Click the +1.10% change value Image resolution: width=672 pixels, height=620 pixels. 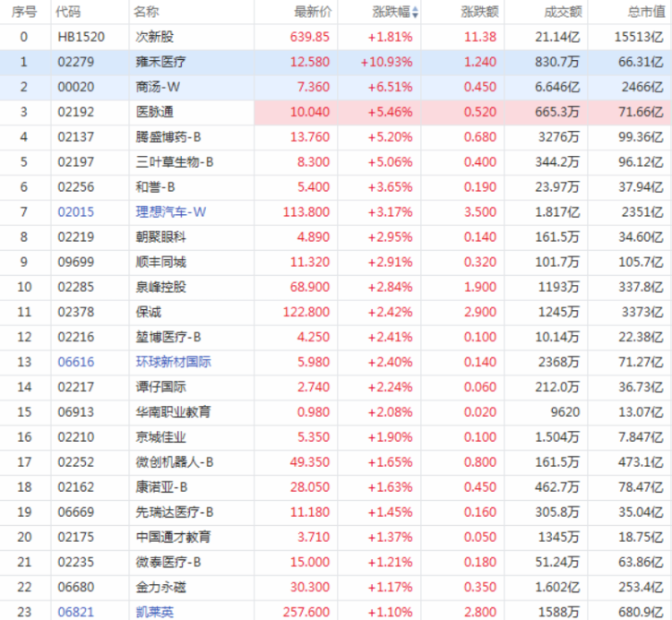390,611
